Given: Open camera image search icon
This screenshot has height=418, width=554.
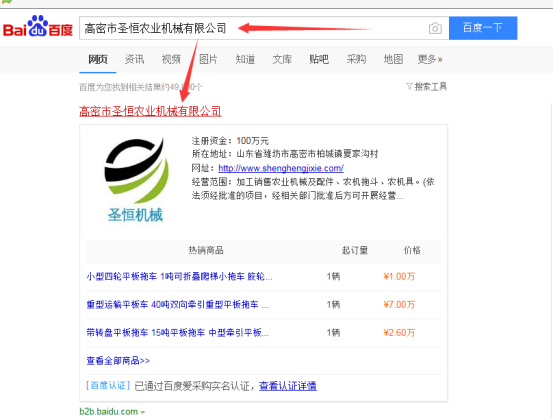Looking at the screenshot, I should pyautogui.click(x=435, y=28).
